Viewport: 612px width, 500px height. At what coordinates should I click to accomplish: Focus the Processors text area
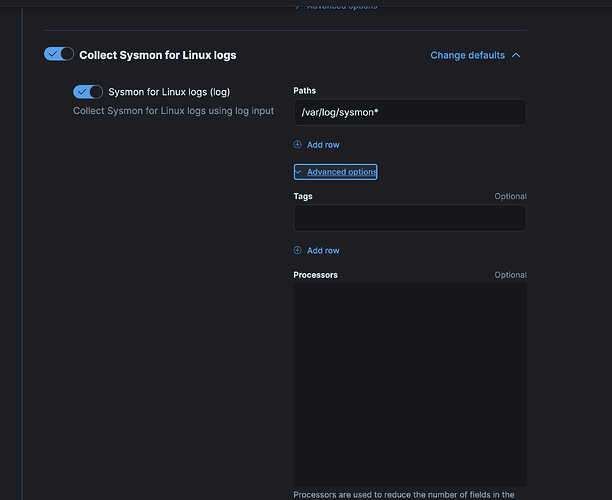410,384
